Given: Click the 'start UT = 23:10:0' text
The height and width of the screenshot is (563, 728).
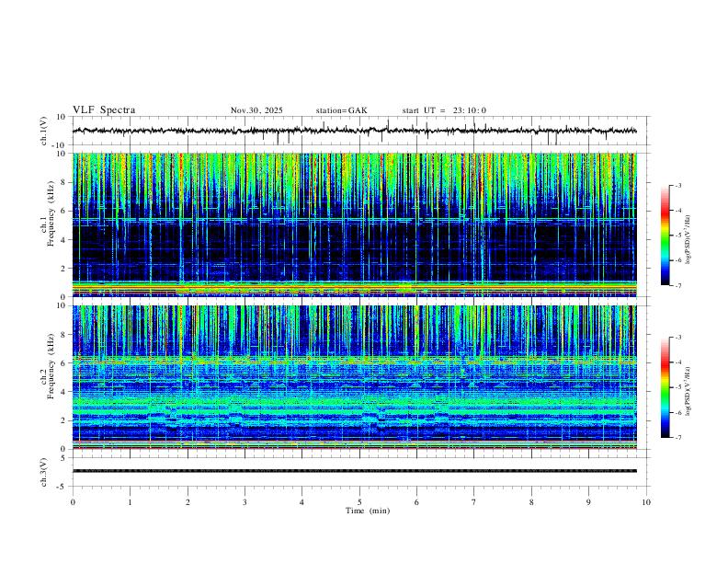Looking at the screenshot, I should (444, 110).
